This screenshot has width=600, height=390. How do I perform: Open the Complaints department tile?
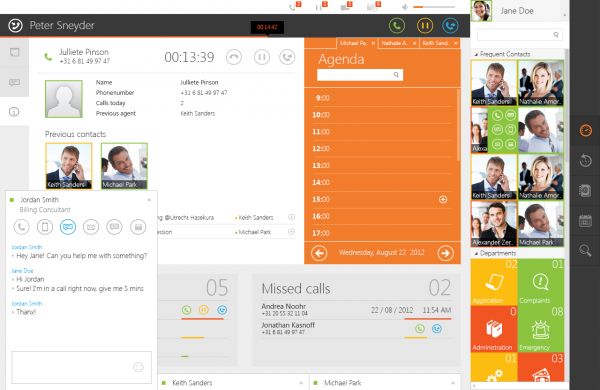(540, 282)
